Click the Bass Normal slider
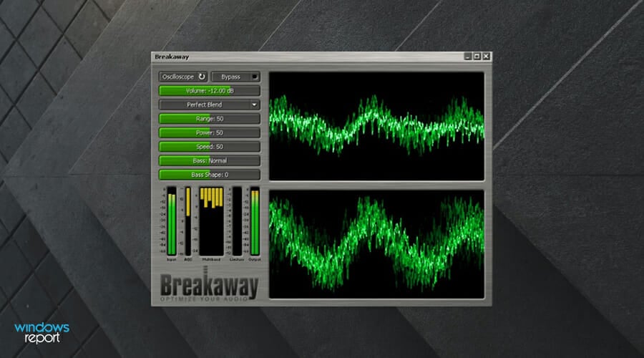 [209, 160]
